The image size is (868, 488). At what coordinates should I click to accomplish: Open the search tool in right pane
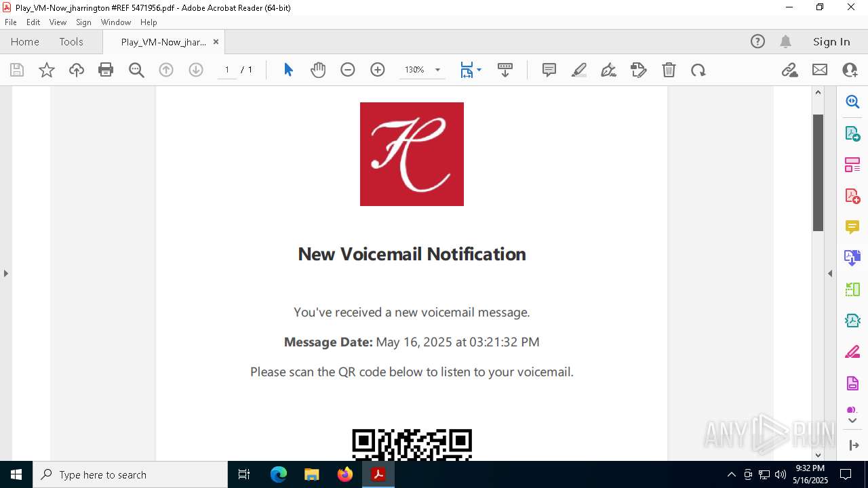852,102
